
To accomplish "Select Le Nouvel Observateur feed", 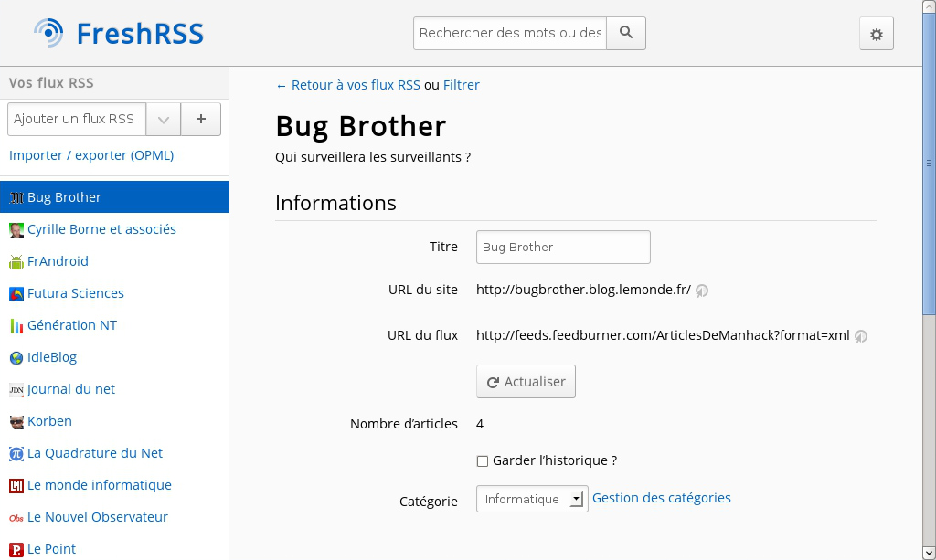I will [x=114, y=517].
